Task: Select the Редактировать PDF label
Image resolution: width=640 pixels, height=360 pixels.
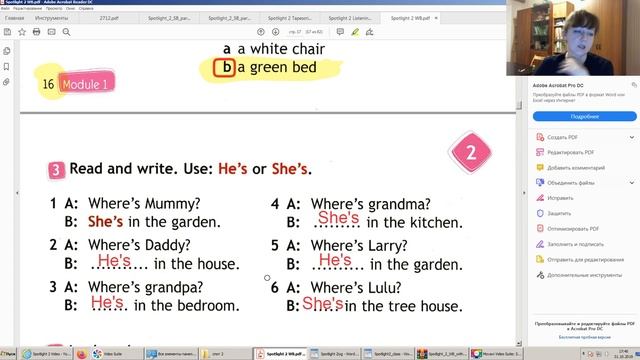Action: [570, 152]
